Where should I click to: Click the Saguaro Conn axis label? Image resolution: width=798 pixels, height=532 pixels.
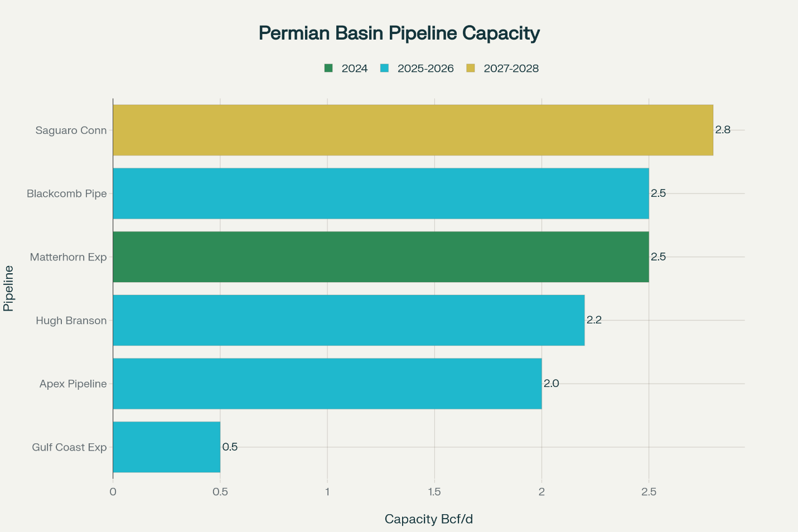71,130
